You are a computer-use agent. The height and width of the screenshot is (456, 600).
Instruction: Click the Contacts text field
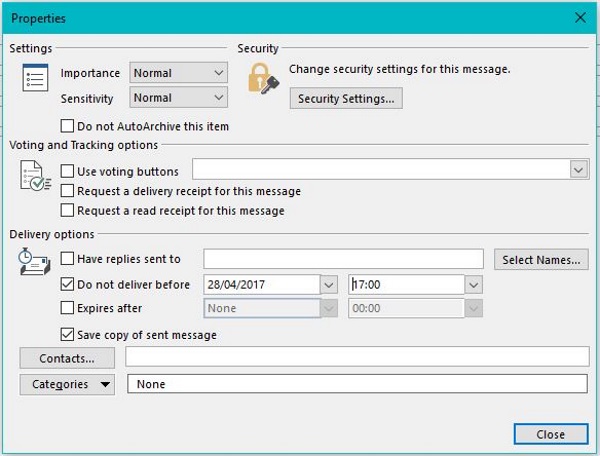(357, 357)
